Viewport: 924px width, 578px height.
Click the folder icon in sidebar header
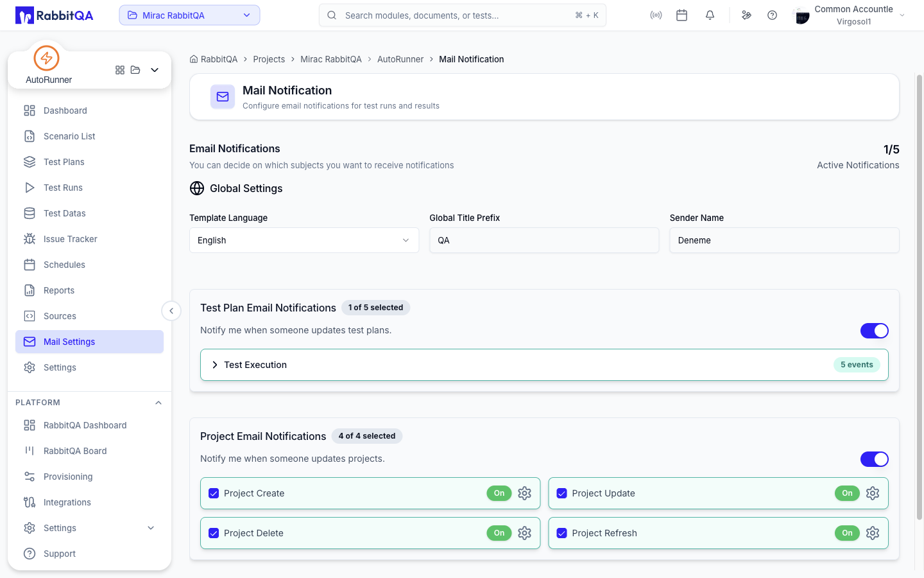(135, 70)
